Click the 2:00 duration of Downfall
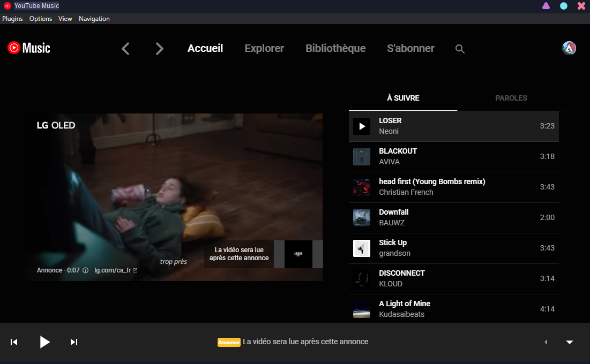The width and height of the screenshot is (590, 364). pos(547,217)
